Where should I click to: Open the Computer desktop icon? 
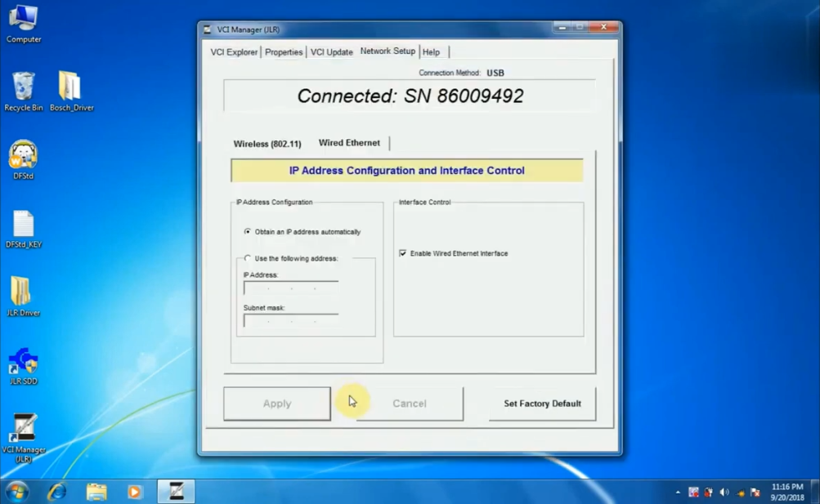click(24, 24)
